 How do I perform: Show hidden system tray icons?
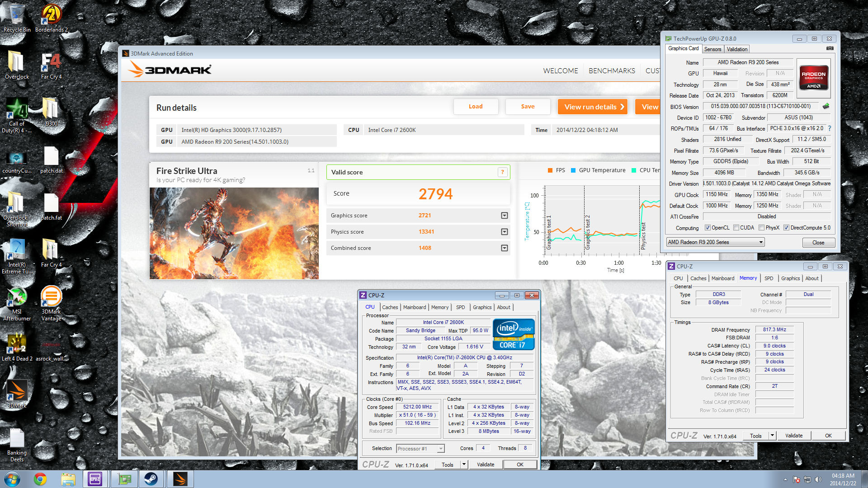click(785, 479)
